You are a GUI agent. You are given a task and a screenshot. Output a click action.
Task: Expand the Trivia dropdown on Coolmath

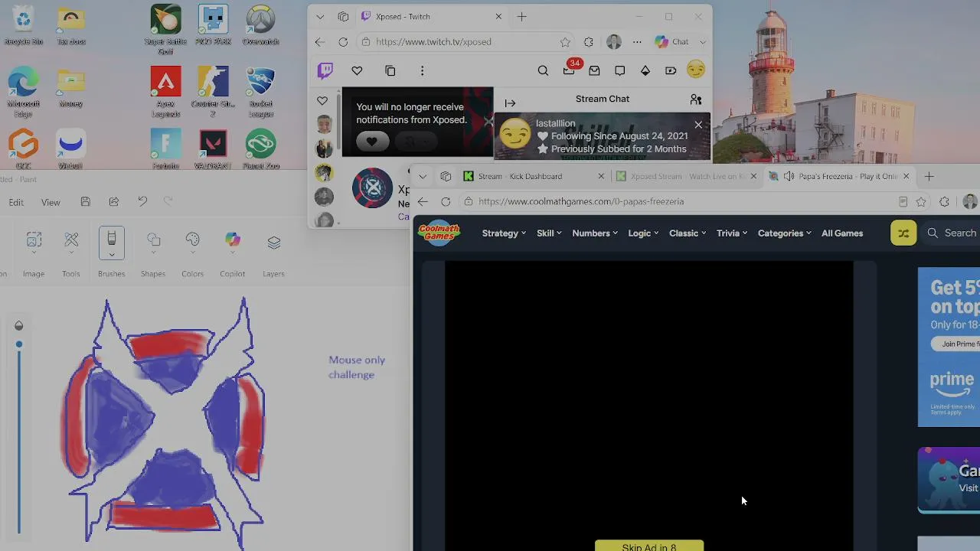731,233
